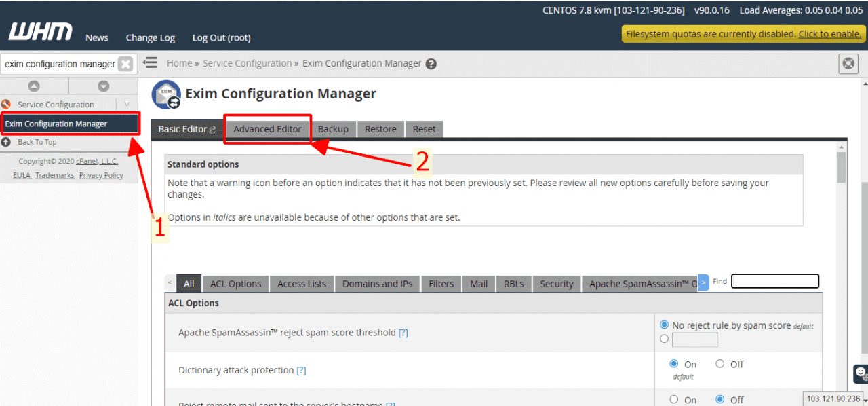Select No reject rule by spam score
This screenshot has width=868, height=406.
(664, 325)
